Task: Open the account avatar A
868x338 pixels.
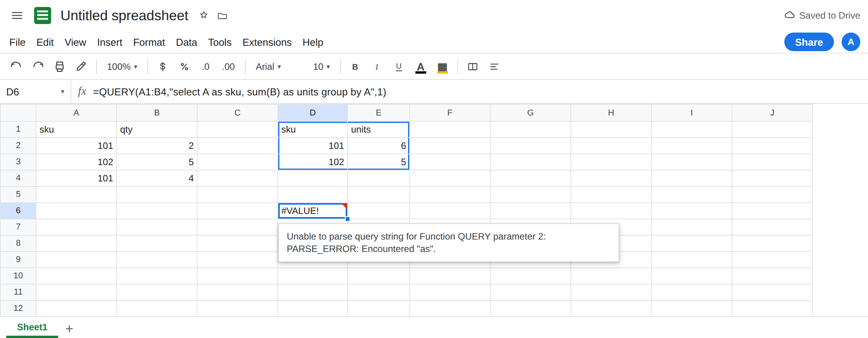Action: point(851,42)
